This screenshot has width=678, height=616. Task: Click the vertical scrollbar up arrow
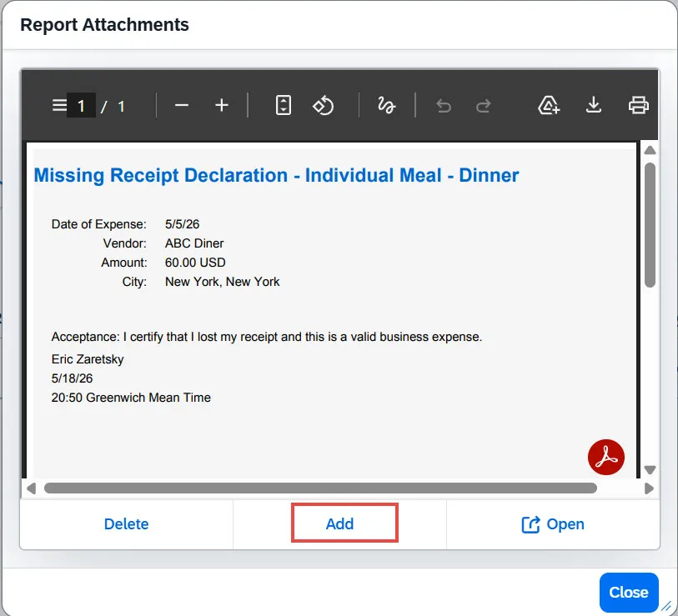tap(650, 150)
